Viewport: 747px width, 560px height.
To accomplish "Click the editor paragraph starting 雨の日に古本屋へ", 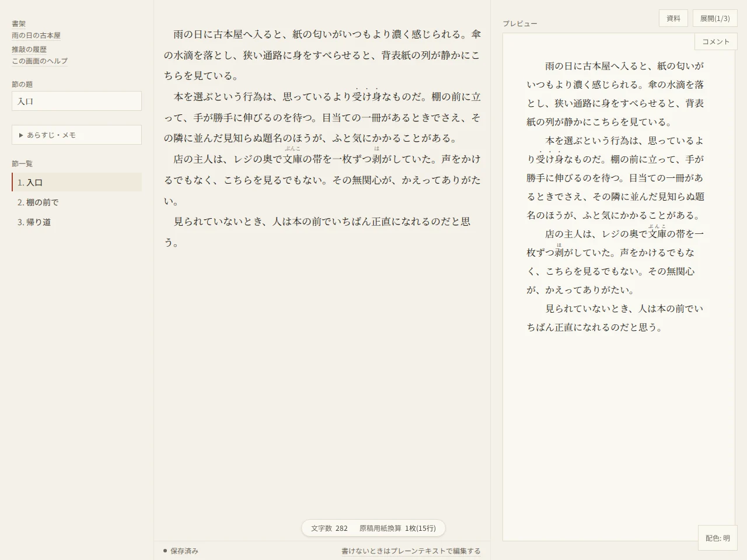I will pyautogui.click(x=322, y=55).
